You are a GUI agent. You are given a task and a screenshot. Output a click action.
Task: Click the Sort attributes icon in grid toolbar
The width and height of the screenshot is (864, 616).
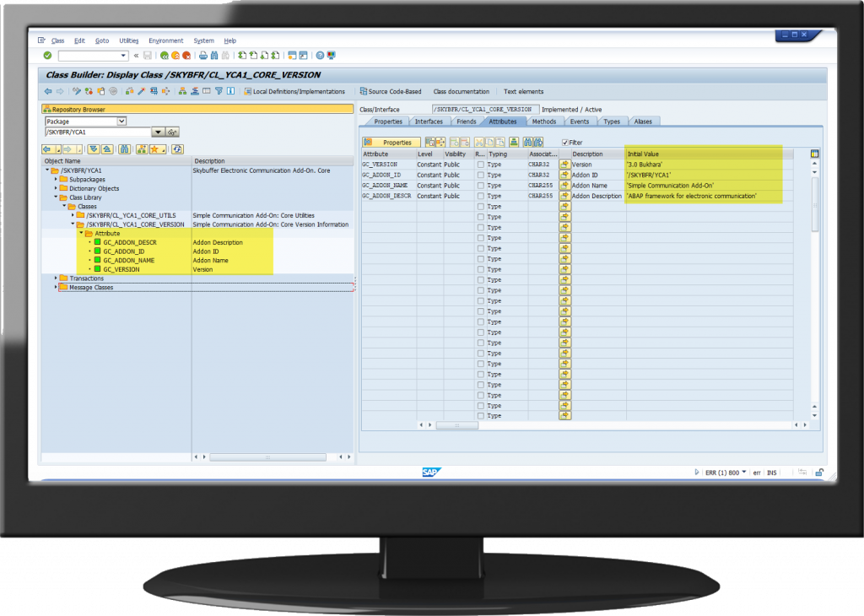pos(514,142)
